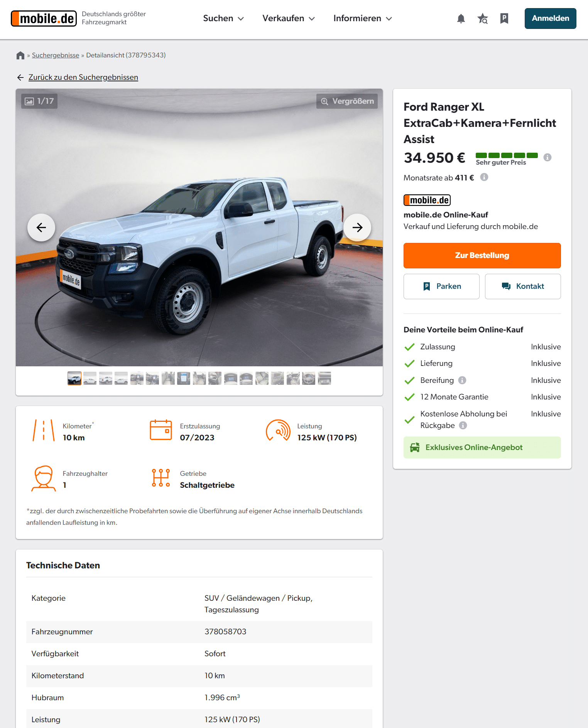Click the Monatsrate info icon
The width and height of the screenshot is (588, 728).
(x=484, y=177)
